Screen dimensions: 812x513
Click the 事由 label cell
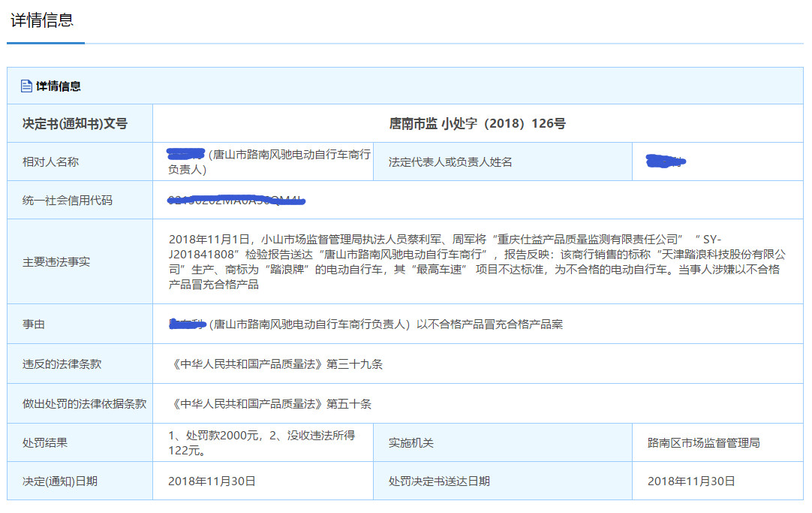coord(34,324)
